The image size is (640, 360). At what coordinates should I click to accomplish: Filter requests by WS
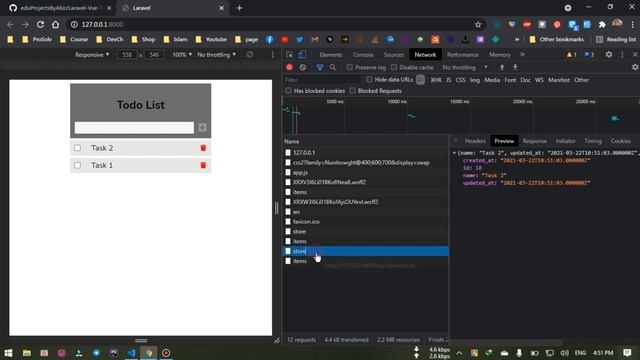pyautogui.click(x=539, y=80)
